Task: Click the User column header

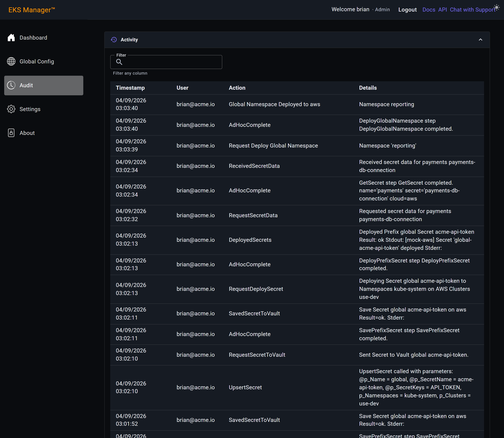Action: tap(182, 88)
